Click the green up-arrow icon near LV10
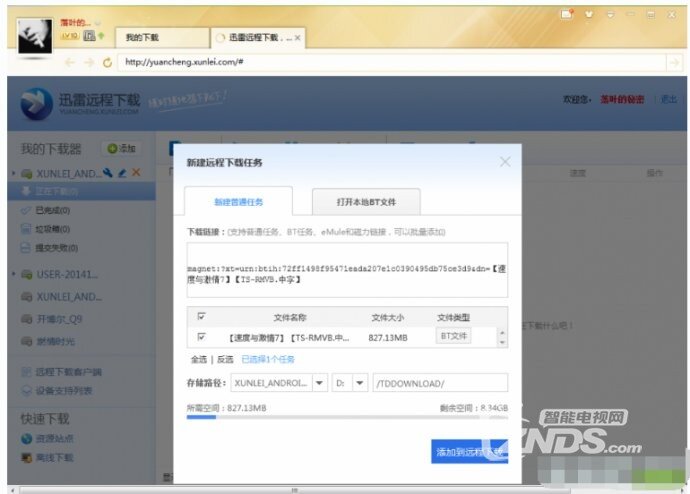 [101, 36]
